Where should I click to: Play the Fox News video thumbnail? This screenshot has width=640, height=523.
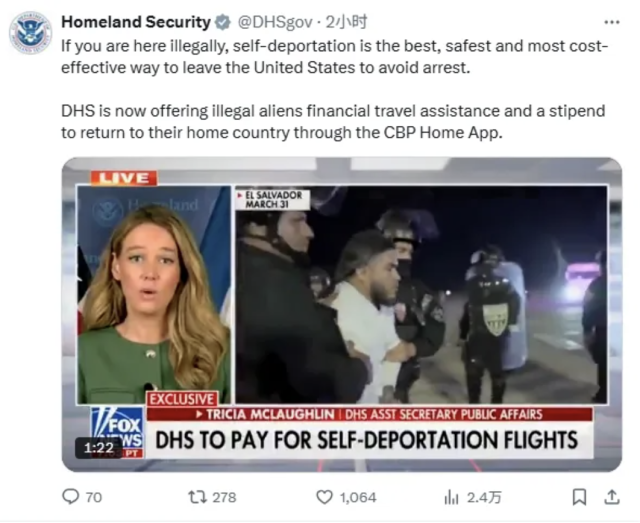coord(342,314)
